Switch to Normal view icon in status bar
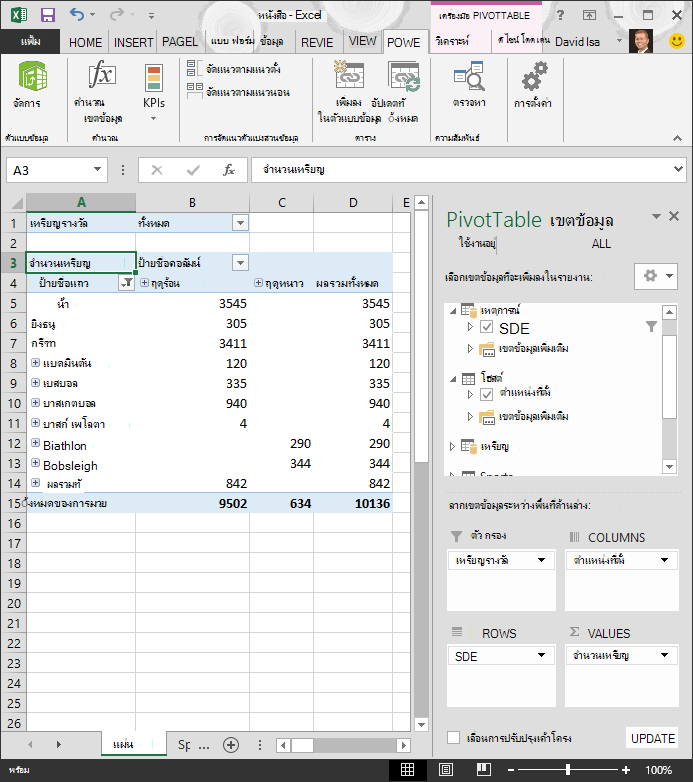 tap(407, 770)
